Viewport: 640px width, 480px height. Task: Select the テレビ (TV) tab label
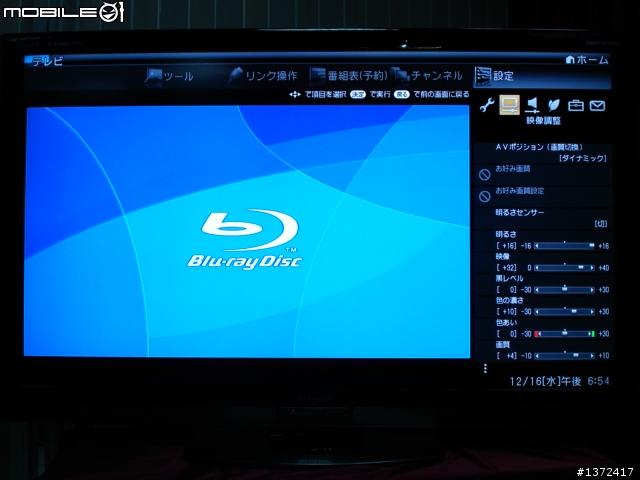(47, 61)
